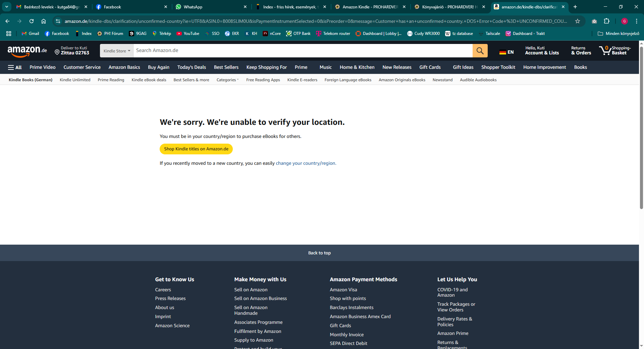Open the Gmail bookmark
This screenshot has width=644, height=349.
click(x=30, y=34)
